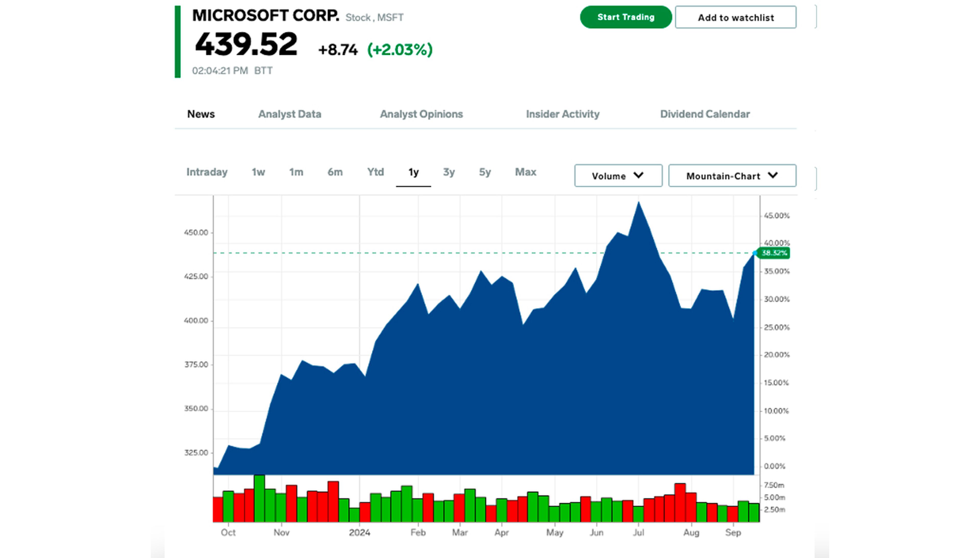Click the 325.00 price axis label
Screen dimensions: 980x558
196,453
